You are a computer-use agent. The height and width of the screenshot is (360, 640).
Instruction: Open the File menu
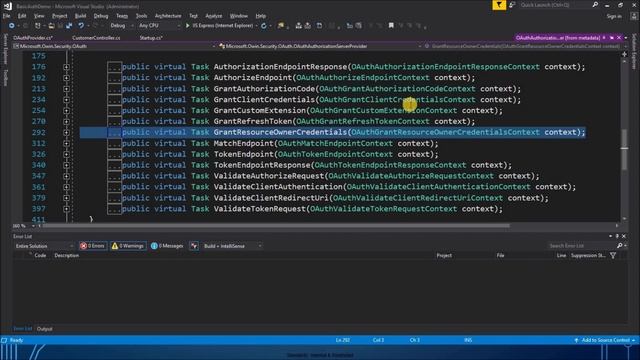pos(7,16)
